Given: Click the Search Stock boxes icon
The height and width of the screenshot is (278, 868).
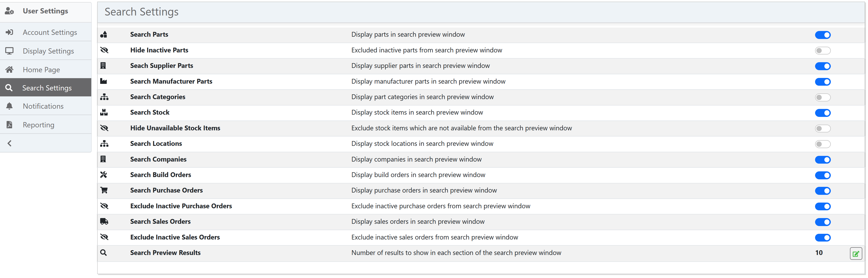Looking at the screenshot, I should click(x=104, y=112).
